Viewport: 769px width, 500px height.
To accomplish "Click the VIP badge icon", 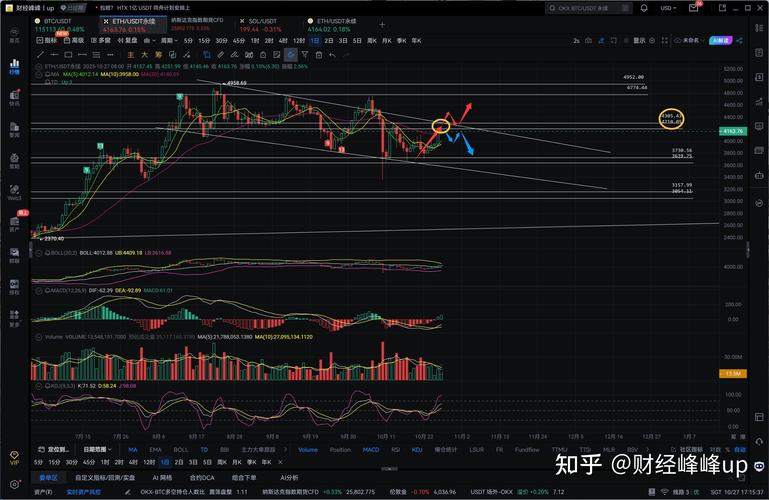I will [14, 461].
